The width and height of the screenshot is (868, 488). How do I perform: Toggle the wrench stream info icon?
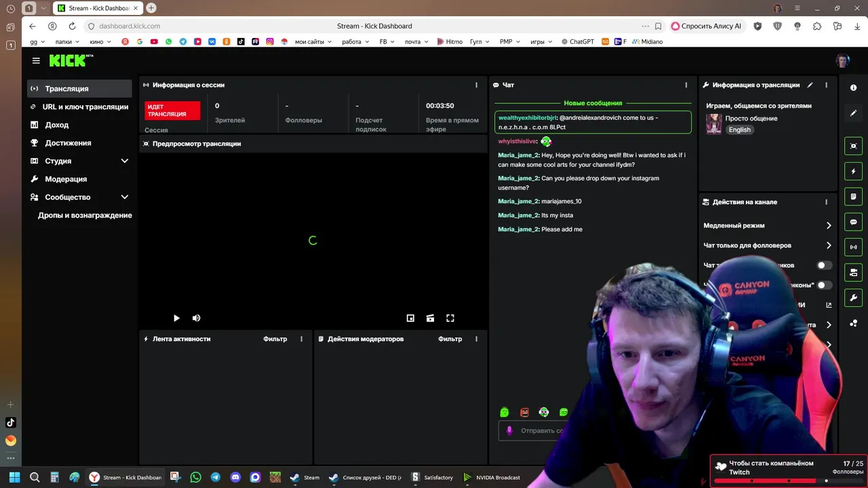pos(854,298)
